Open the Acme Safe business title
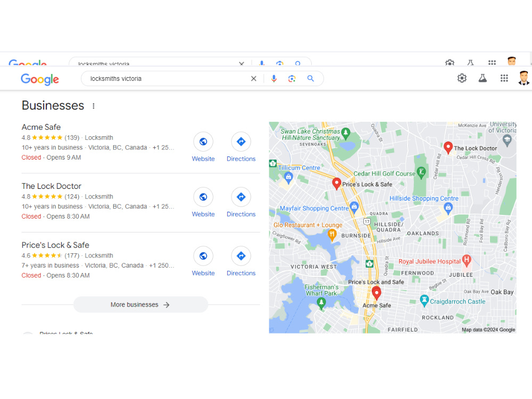532x399 pixels. pos(41,127)
